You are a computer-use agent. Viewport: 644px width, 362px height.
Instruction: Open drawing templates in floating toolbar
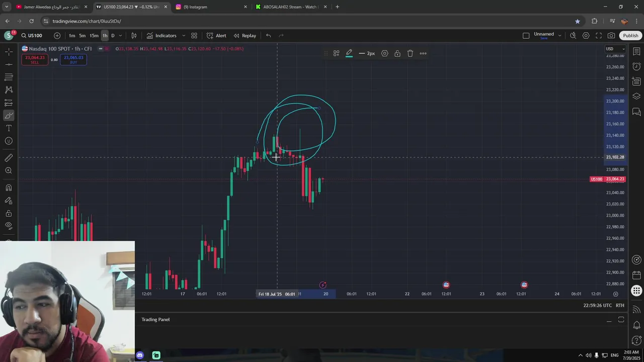pos(336,53)
